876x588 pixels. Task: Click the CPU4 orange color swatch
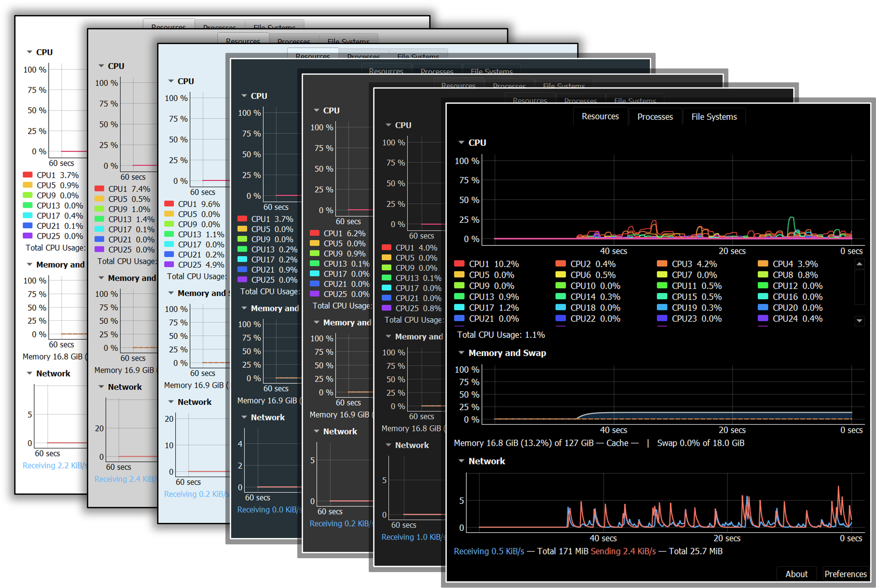point(763,264)
